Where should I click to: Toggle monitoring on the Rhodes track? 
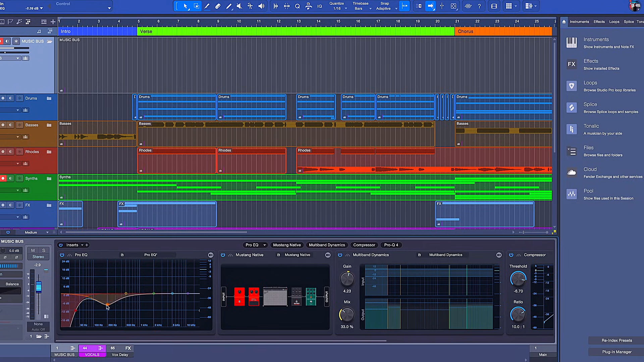coord(10,152)
